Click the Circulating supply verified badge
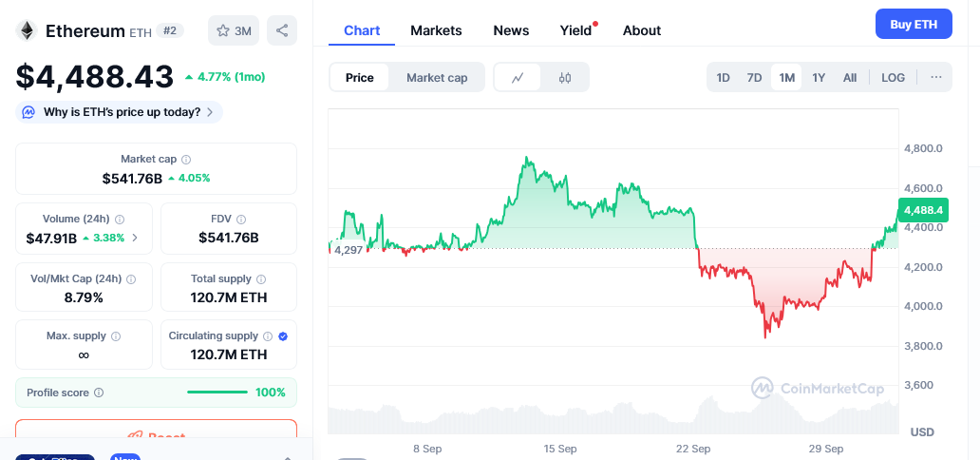980x460 pixels. 283,336
